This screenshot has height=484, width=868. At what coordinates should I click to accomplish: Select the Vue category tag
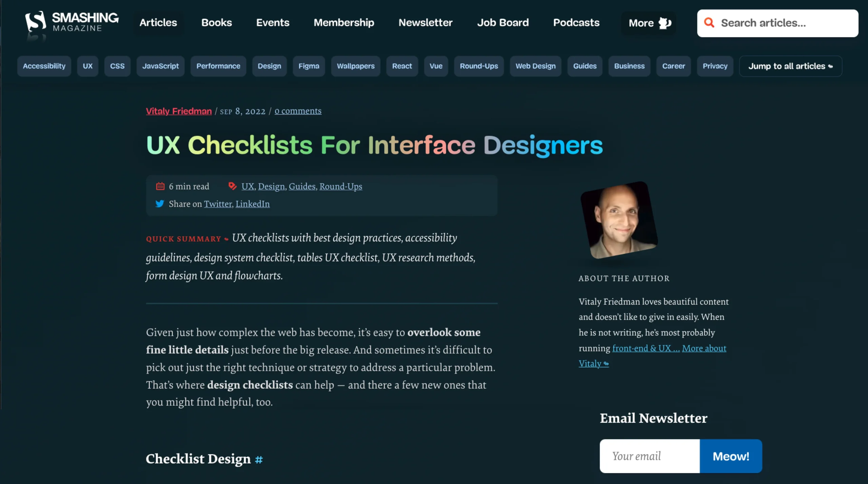click(x=436, y=66)
